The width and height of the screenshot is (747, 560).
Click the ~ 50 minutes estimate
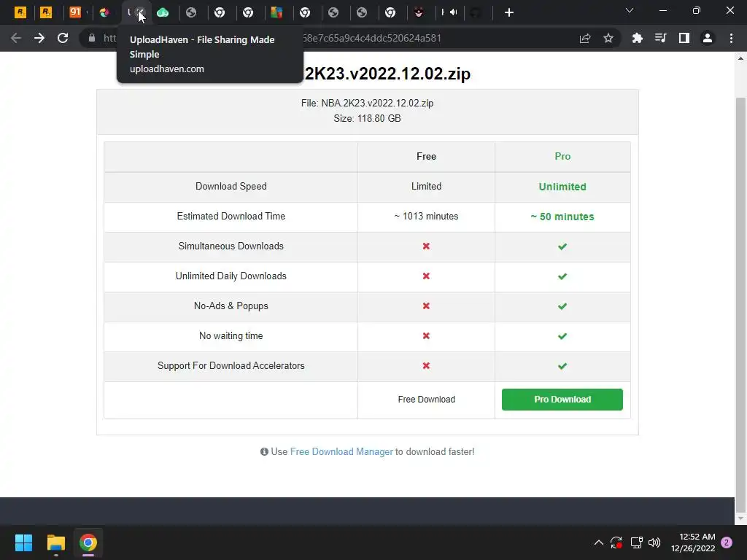click(562, 217)
